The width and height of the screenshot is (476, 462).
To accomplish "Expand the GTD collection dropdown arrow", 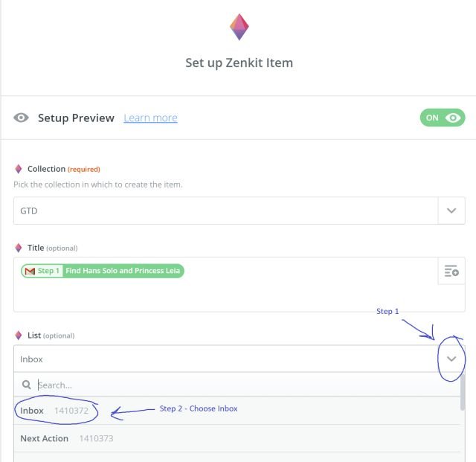I will pos(451,211).
